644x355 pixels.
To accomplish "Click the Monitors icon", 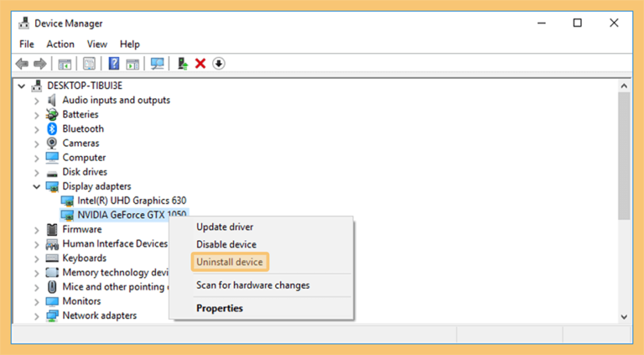I will click(52, 301).
